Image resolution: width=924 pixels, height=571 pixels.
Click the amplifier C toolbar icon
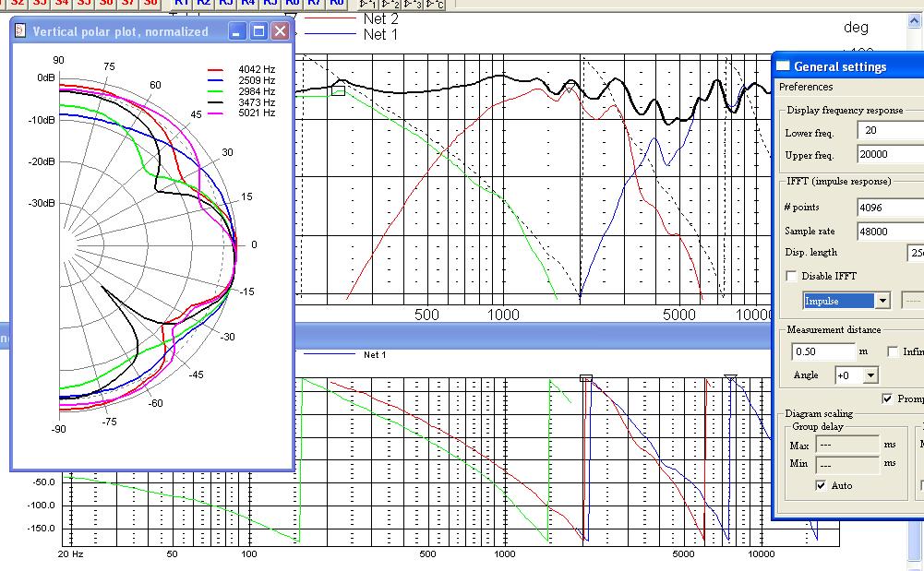point(435,4)
